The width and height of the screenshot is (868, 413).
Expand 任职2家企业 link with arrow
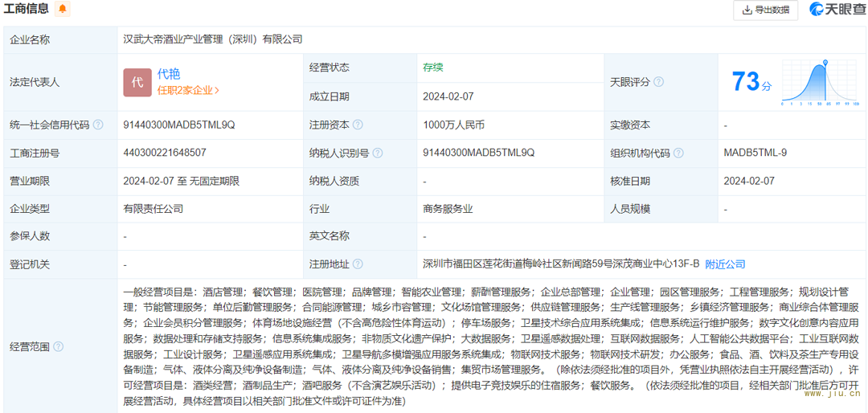click(188, 91)
